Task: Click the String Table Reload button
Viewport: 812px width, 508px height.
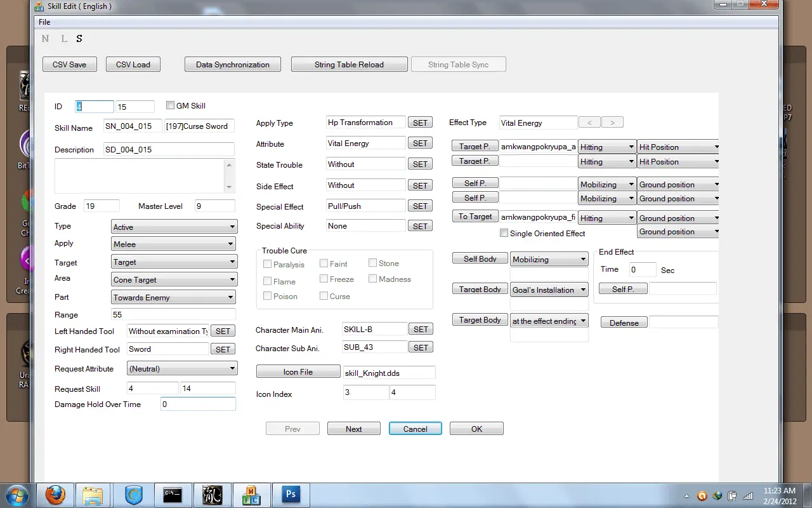Action: coord(349,64)
